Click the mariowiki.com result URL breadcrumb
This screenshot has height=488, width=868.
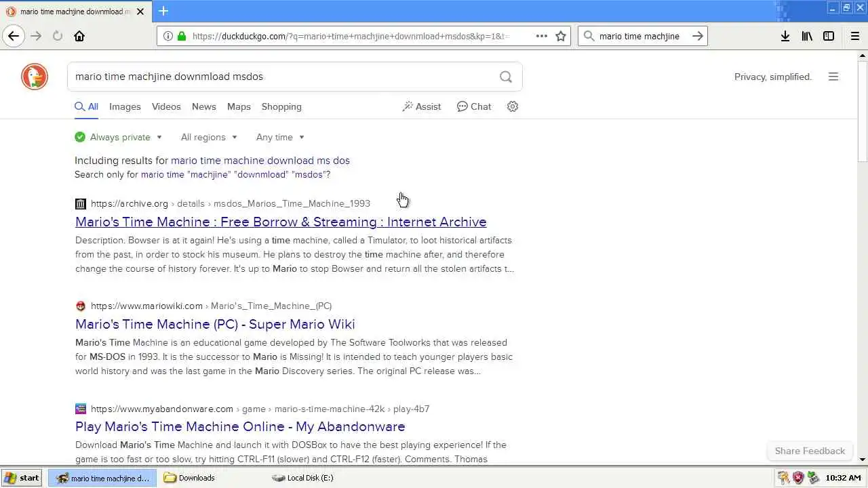pyautogui.click(x=212, y=306)
